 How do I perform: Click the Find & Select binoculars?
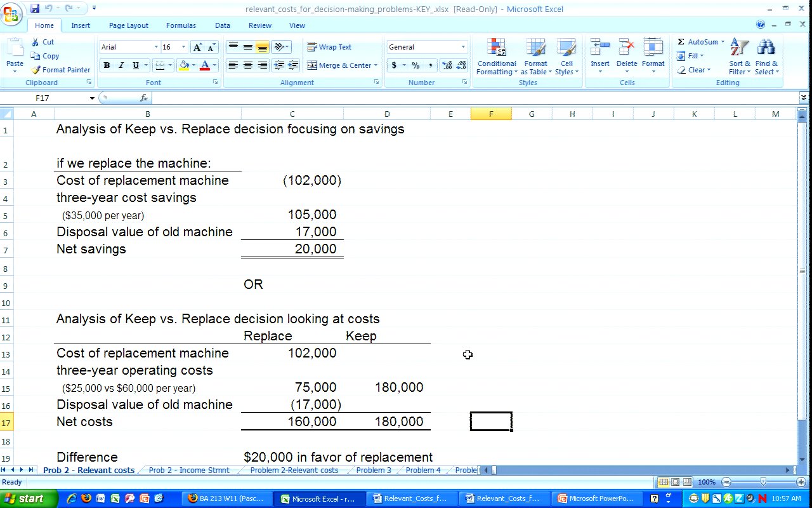766,48
